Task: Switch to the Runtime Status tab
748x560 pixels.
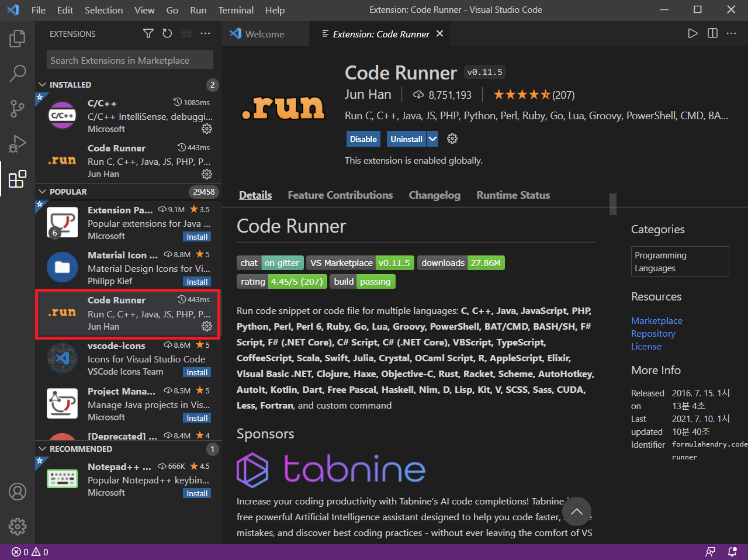Action: tap(513, 195)
